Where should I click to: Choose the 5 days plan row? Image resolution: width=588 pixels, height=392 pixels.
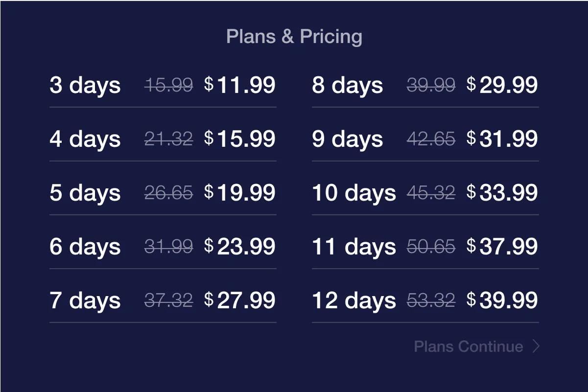pos(163,193)
